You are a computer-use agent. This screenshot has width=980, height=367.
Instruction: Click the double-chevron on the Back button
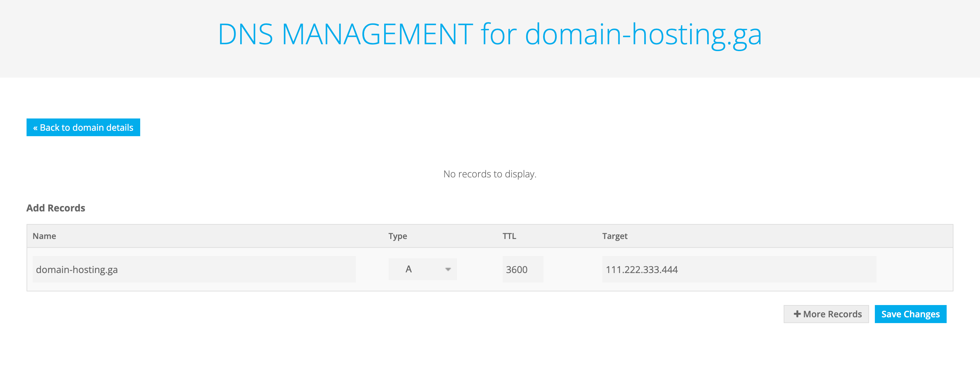(x=35, y=128)
